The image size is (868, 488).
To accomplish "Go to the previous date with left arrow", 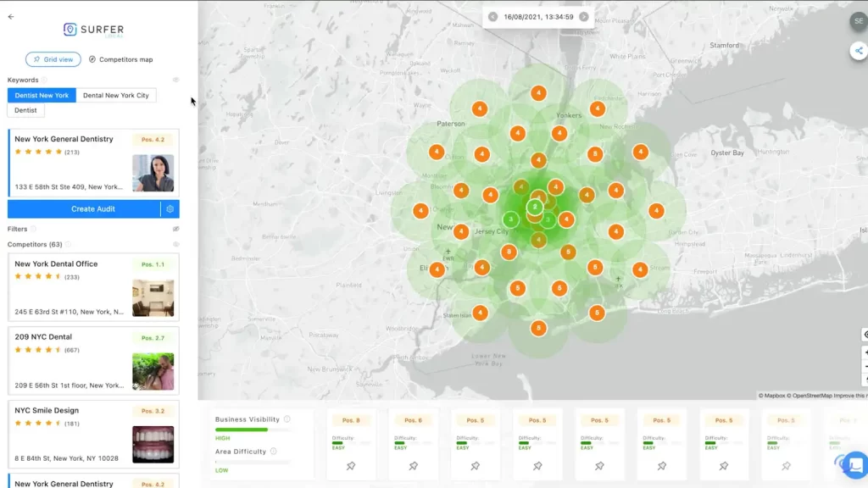I will pos(493,15).
